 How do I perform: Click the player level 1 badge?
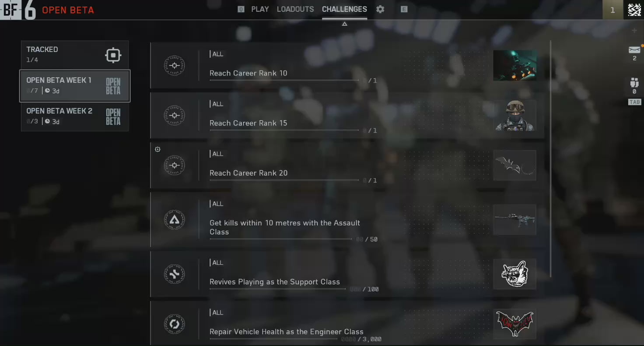(x=612, y=10)
